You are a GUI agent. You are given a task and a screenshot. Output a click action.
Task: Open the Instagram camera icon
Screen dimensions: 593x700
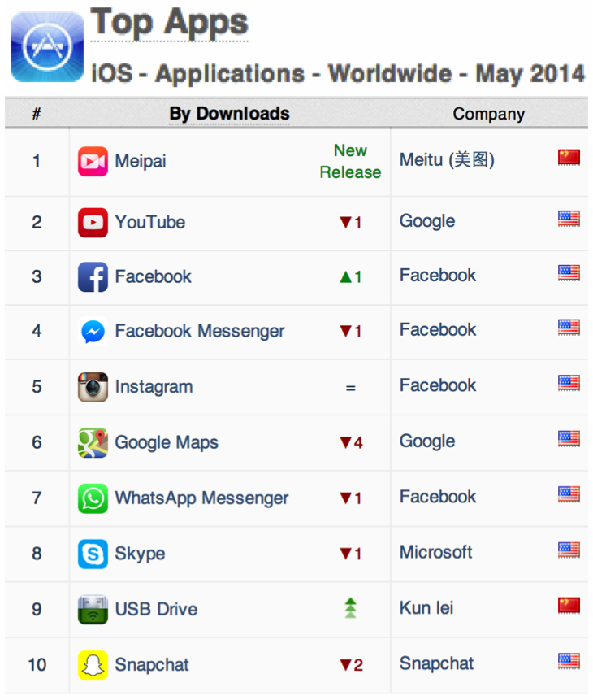(x=93, y=387)
